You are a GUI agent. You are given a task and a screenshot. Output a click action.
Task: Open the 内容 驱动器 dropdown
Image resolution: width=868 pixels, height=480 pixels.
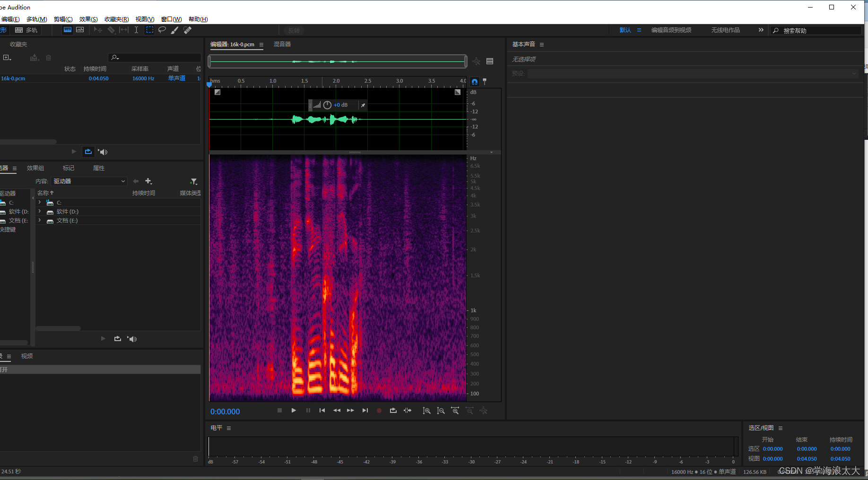click(89, 181)
